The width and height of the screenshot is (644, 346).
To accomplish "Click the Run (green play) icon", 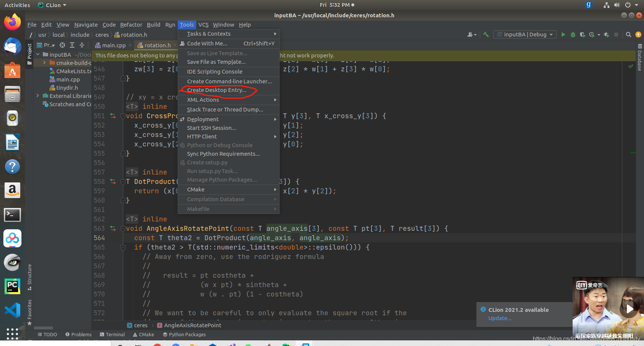I will (563, 35).
